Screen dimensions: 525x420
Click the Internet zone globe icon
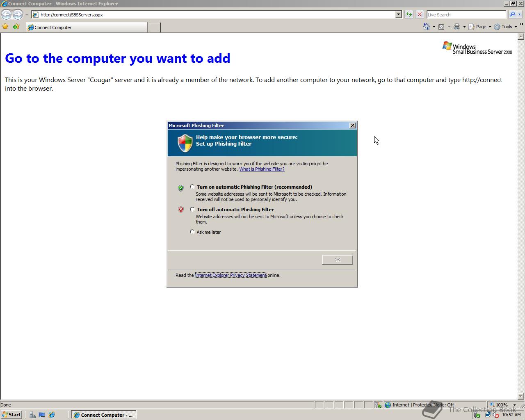click(388, 405)
